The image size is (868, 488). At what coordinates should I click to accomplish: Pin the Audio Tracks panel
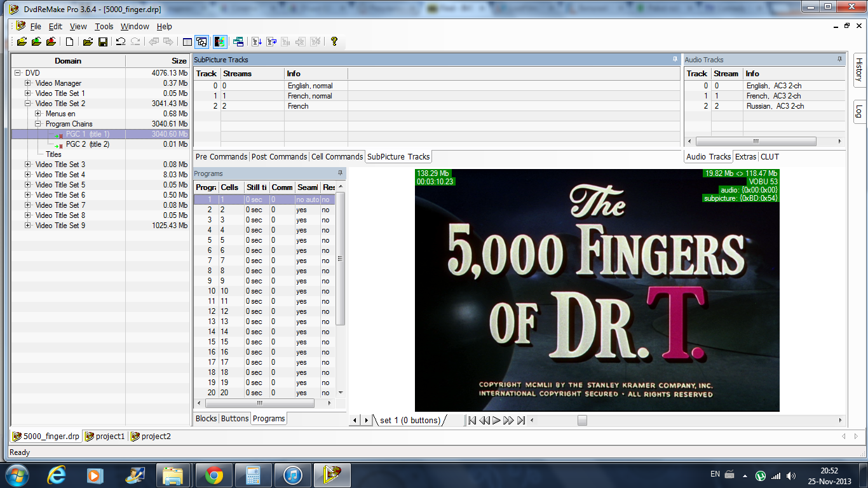tap(841, 59)
